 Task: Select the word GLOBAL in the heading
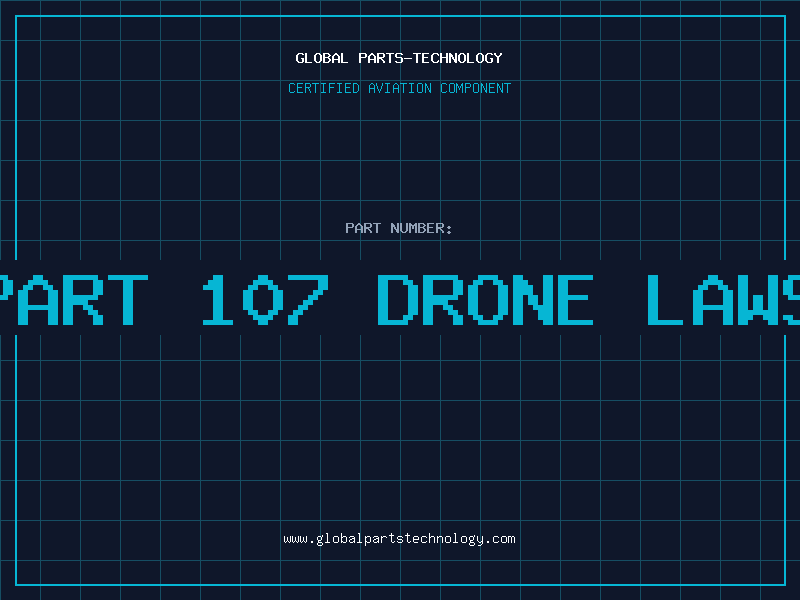[322, 58]
